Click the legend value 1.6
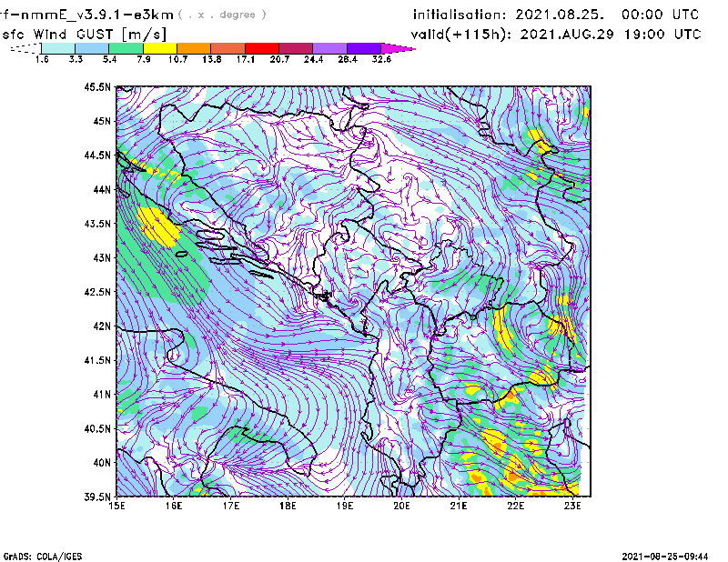Viewport: 728px width, 562px height. pyautogui.click(x=42, y=59)
